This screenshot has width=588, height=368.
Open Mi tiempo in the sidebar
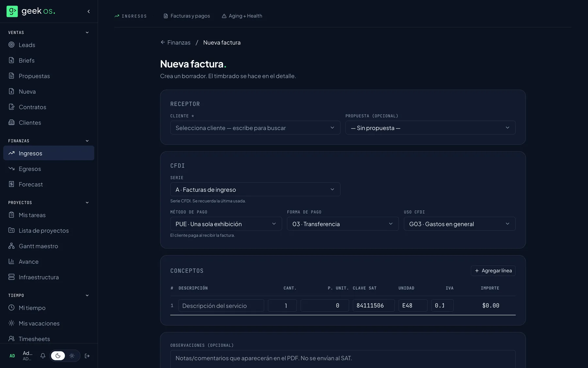coord(49,308)
